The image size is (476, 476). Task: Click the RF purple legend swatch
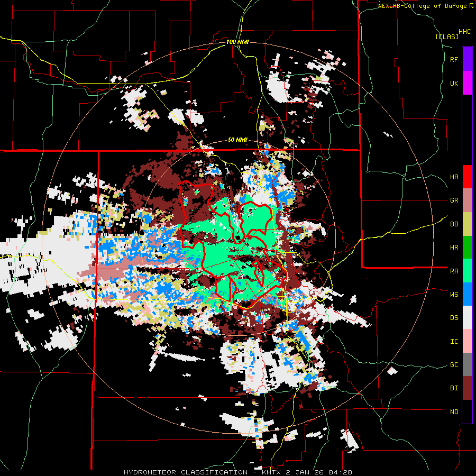pyautogui.click(x=467, y=59)
